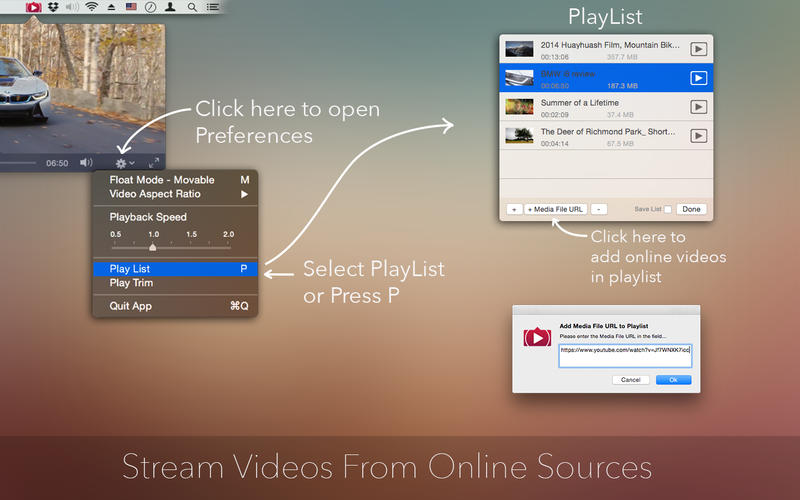Click the app icon in the URL dialog
Image resolution: width=800 pixels, height=500 pixels.
click(537, 337)
